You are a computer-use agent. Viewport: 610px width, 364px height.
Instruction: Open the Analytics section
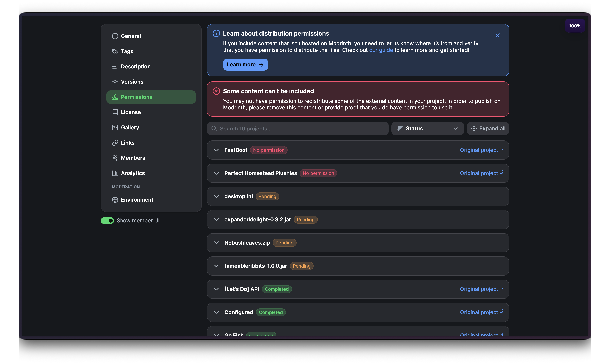151,173
